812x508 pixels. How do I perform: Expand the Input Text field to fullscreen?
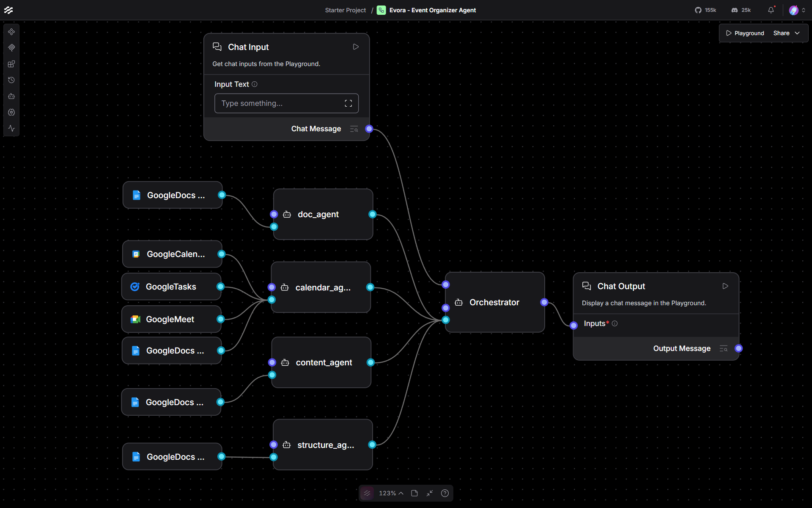coord(348,103)
